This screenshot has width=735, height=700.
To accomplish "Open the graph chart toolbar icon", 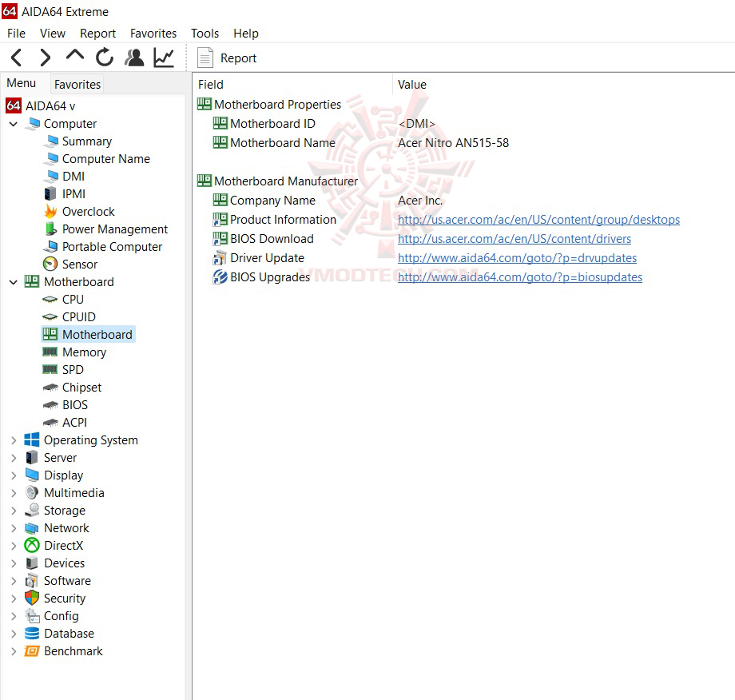I will coord(164,58).
